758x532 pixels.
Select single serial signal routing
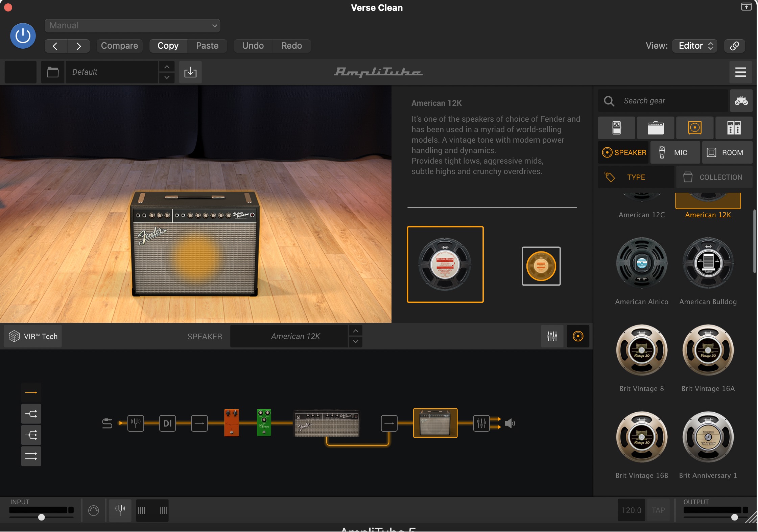point(31,392)
